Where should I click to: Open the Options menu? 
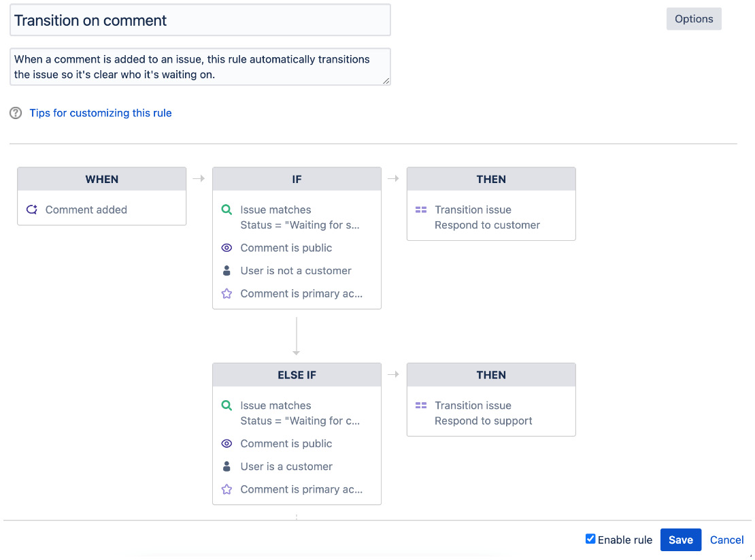click(694, 18)
